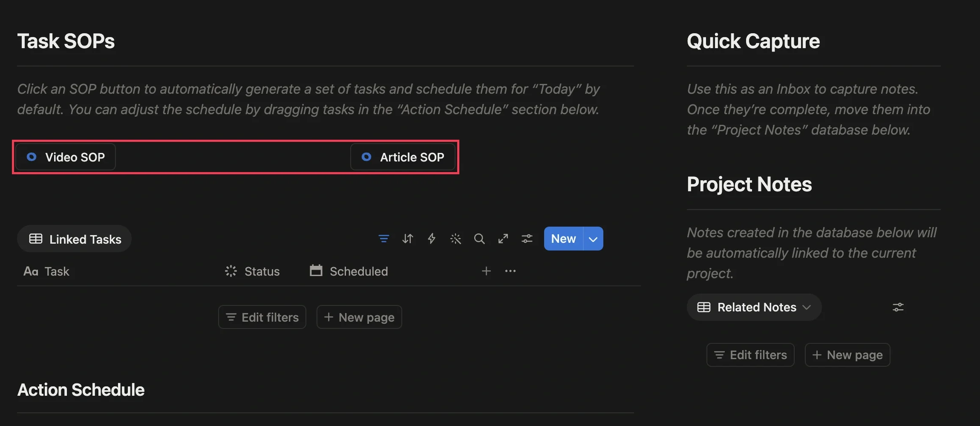Select the Task column header
This screenshot has width=980, height=426.
pos(46,271)
